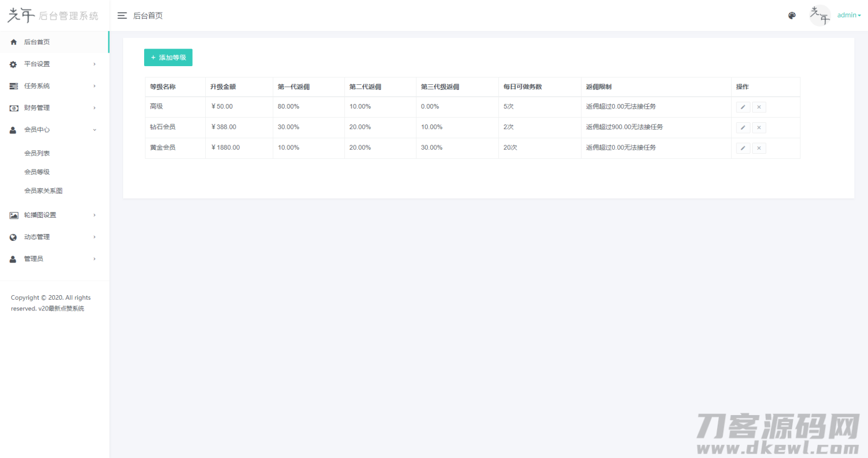Open 会员列表 submenu item
The height and width of the screenshot is (458, 868).
click(37, 153)
